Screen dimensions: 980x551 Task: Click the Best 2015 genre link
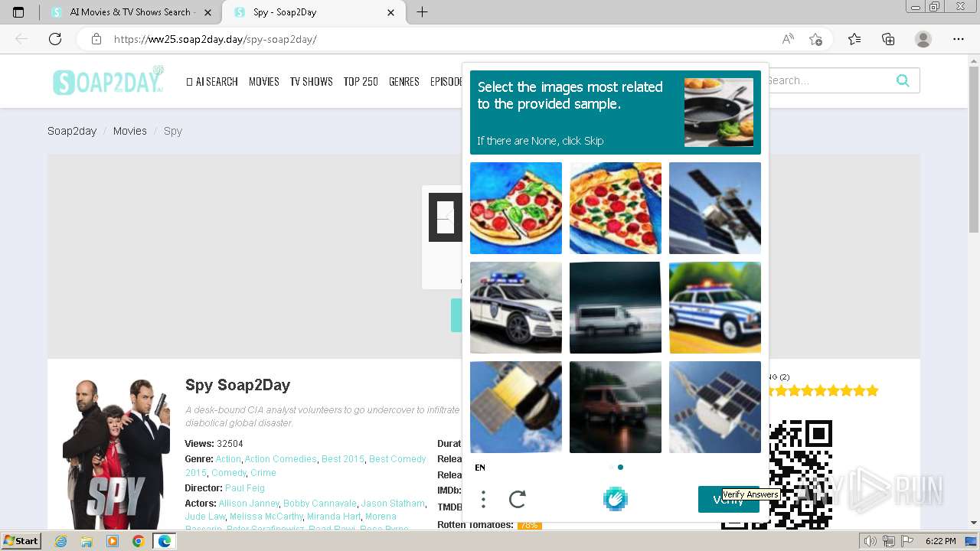point(343,459)
